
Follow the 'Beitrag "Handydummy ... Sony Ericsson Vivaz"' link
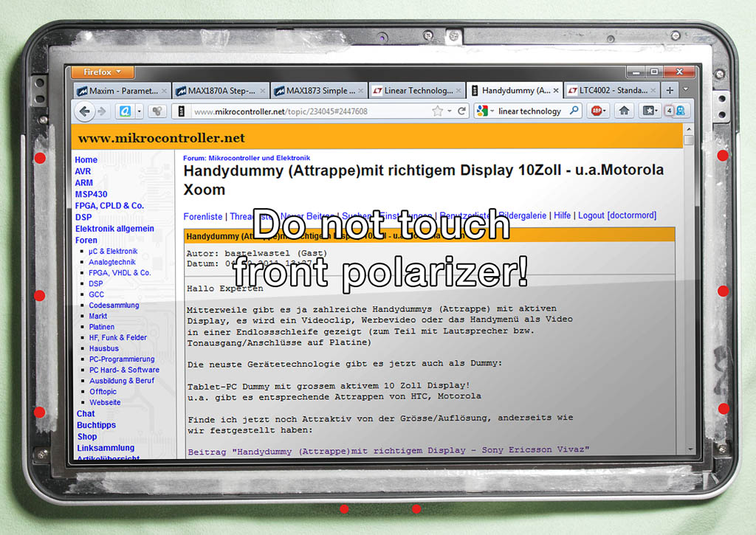point(388,450)
